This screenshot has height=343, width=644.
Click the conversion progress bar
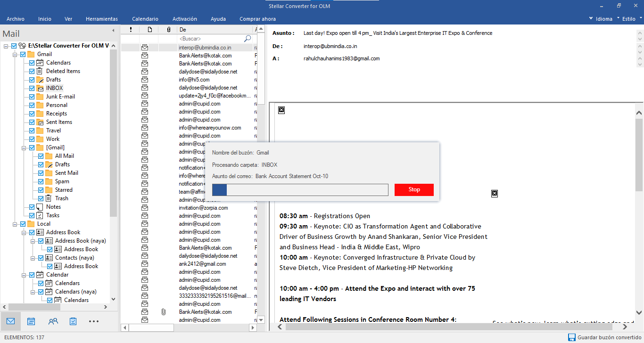tap(300, 190)
